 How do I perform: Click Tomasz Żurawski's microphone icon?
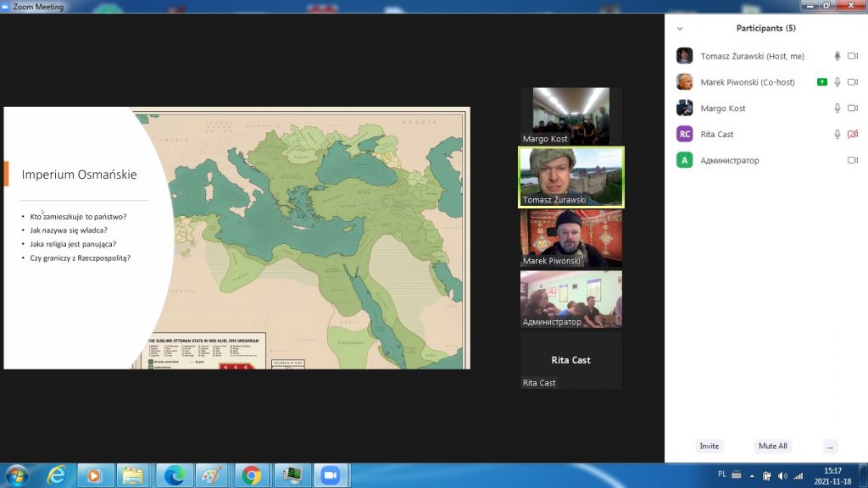tap(837, 56)
